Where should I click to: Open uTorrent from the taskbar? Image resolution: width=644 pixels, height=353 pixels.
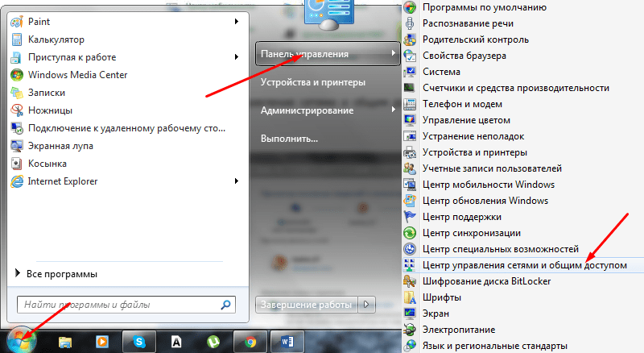(213, 342)
